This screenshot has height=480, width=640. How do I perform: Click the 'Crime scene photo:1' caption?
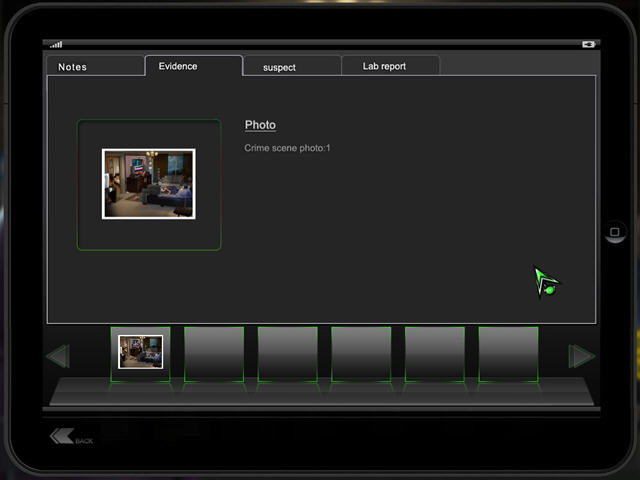pos(287,148)
